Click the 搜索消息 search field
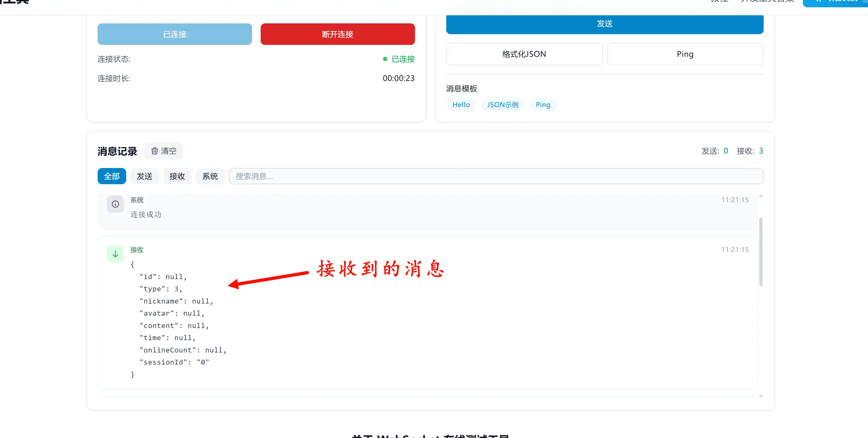Viewport: 868px width, 438px height. tap(496, 176)
